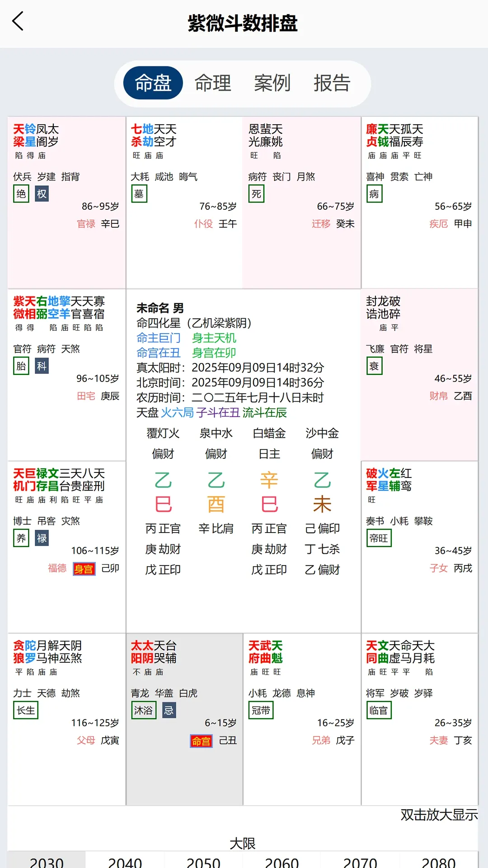Image resolution: width=488 pixels, height=868 pixels.
Task: Tap the 冠带 badge in 兄弟 palace
Action: tap(261, 711)
